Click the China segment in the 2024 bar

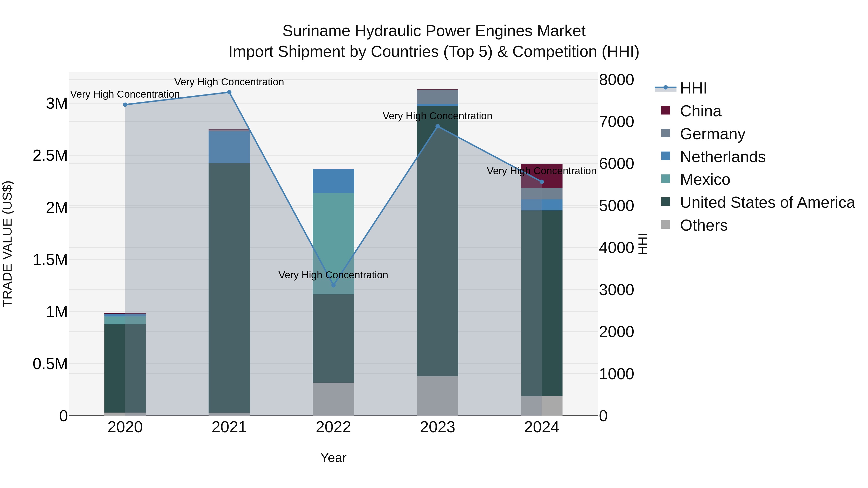542,176
